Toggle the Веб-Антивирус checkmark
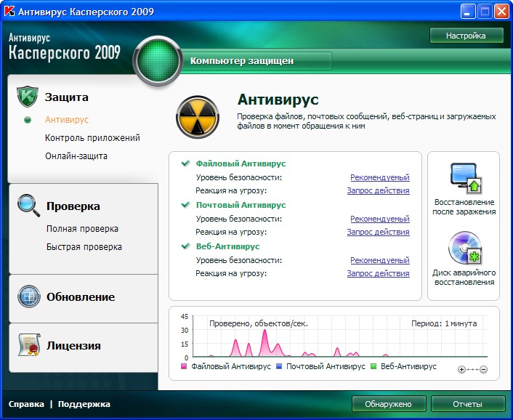513x420 pixels. coord(185,246)
